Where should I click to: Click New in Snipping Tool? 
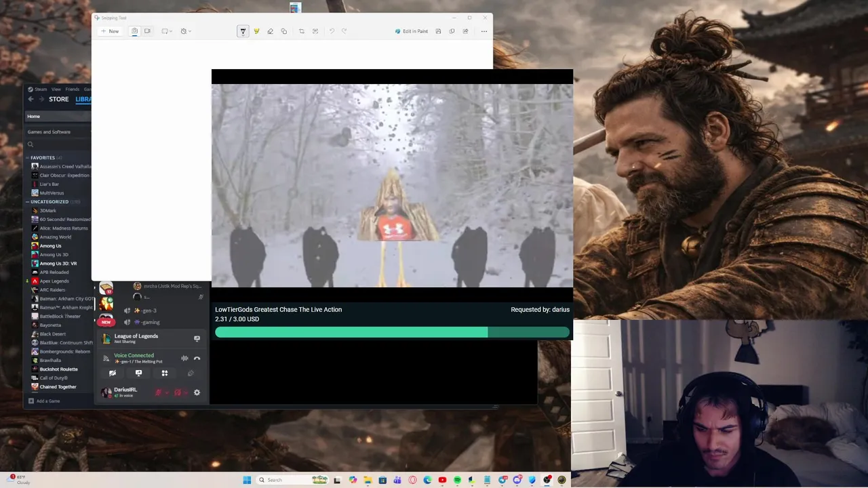pos(110,31)
